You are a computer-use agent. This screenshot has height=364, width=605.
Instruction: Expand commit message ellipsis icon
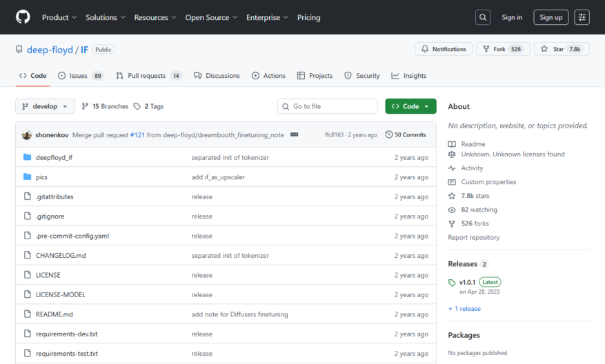[295, 134]
